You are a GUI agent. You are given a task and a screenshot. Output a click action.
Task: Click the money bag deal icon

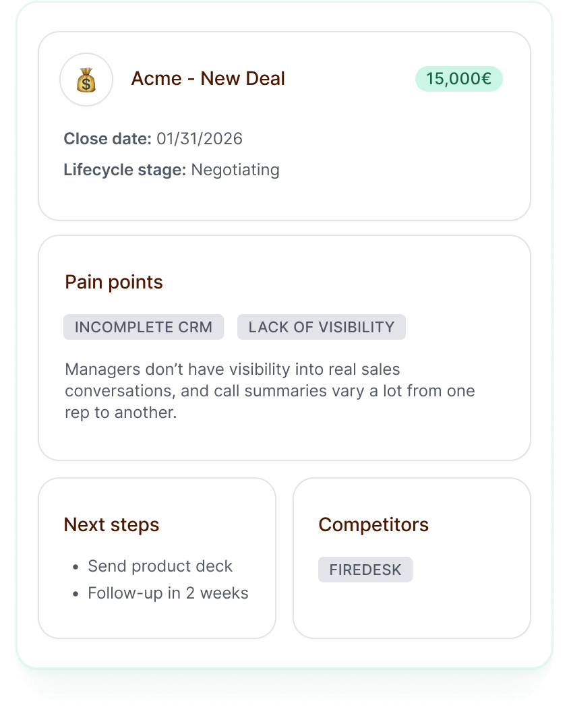point(86,79)
